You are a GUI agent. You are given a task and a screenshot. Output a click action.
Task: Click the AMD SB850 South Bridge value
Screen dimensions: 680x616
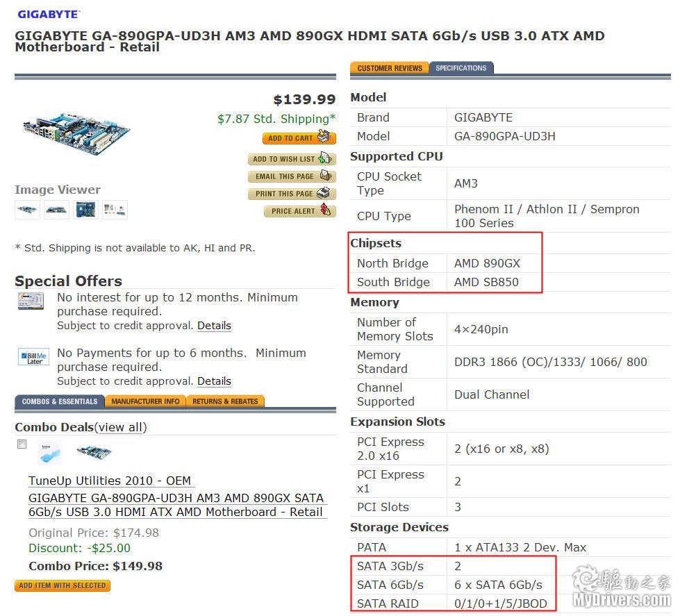click(486, 282)
